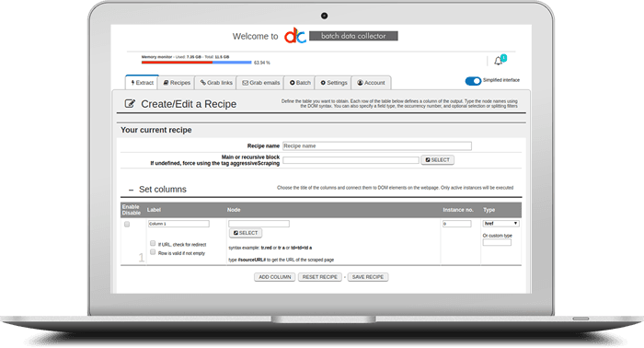This screenshot has width=644, height=348.
Task: Click the Or custom type field
Action: click(497, 242)
